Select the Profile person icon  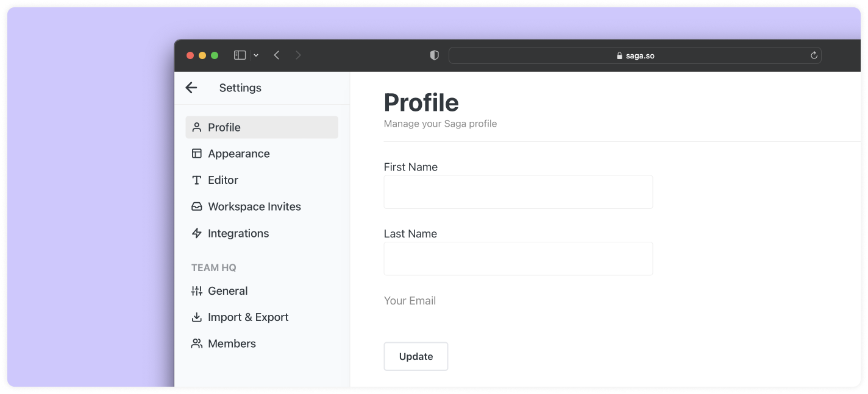(196, 127)
